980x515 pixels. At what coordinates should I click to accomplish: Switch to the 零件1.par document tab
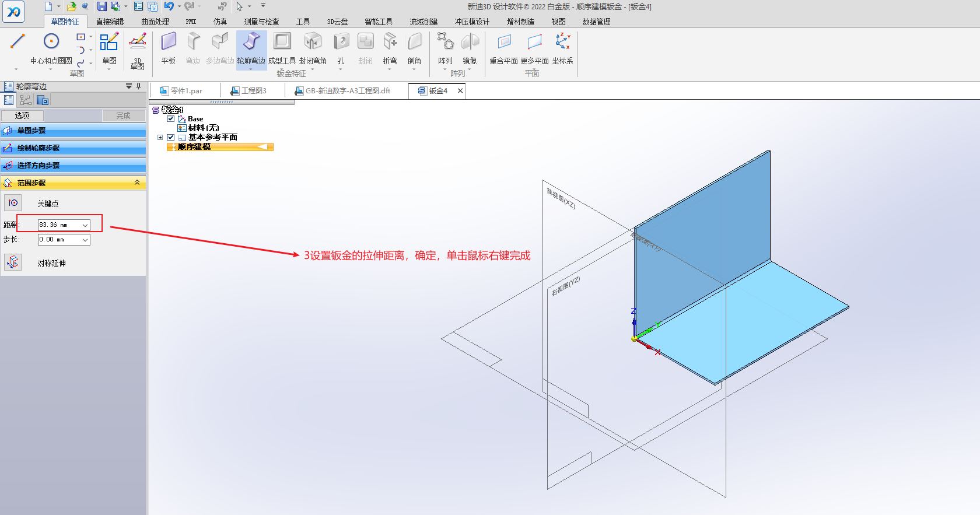coord(186,91)
